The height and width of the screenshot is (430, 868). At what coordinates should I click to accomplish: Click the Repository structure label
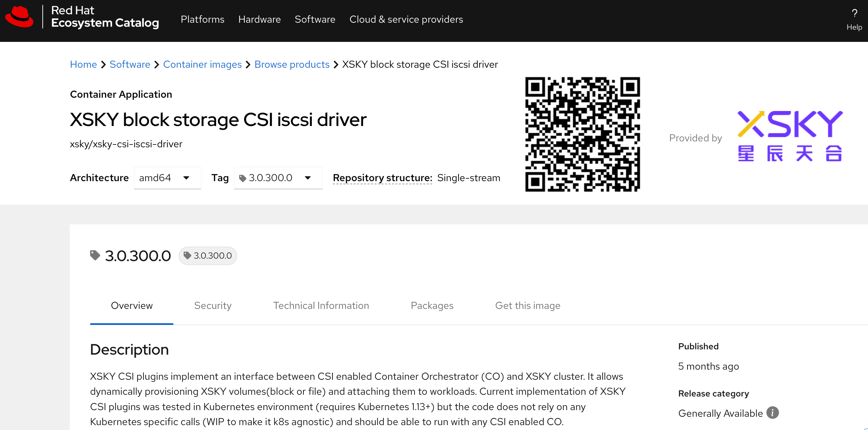(x=382, y=178)
